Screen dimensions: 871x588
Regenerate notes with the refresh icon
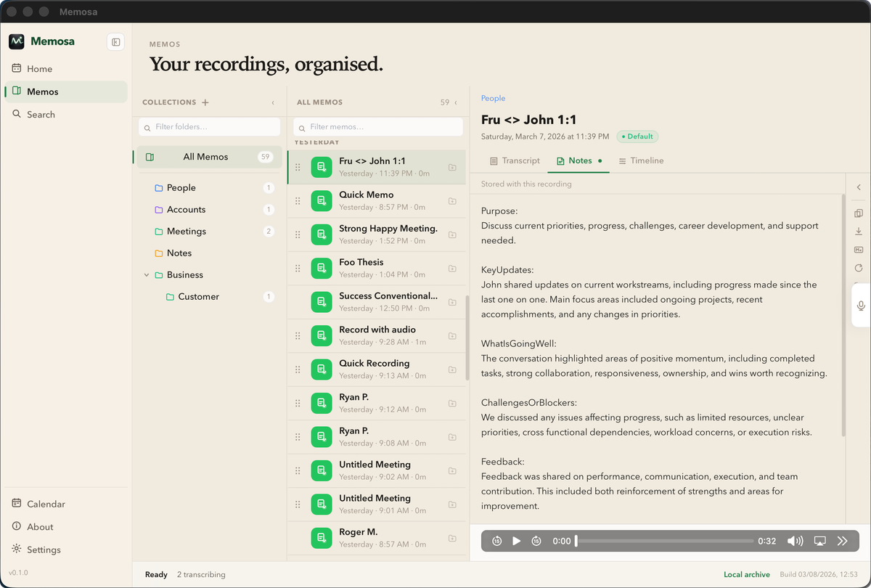point(859,268)
